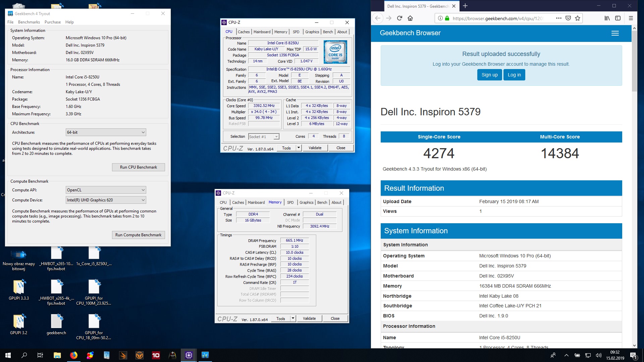644x362 pixels.
Task: Click Run Compute Benchmark button
Action: pyautogui.click(x=139, y=235)
